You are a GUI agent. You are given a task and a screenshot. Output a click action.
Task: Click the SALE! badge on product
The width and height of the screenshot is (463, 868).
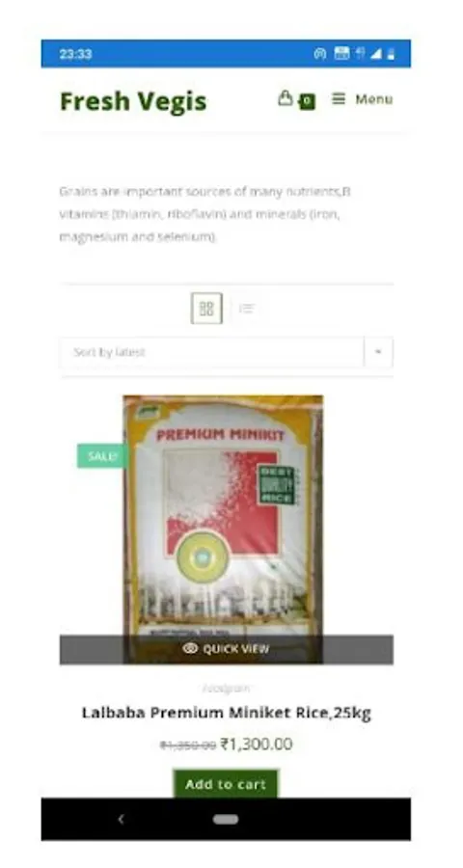coord(102,456)
